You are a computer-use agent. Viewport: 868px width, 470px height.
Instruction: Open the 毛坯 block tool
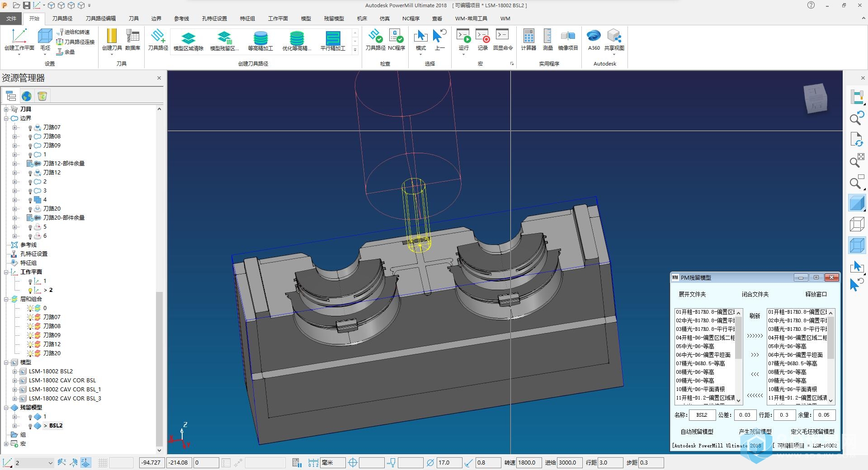(45, 36)
